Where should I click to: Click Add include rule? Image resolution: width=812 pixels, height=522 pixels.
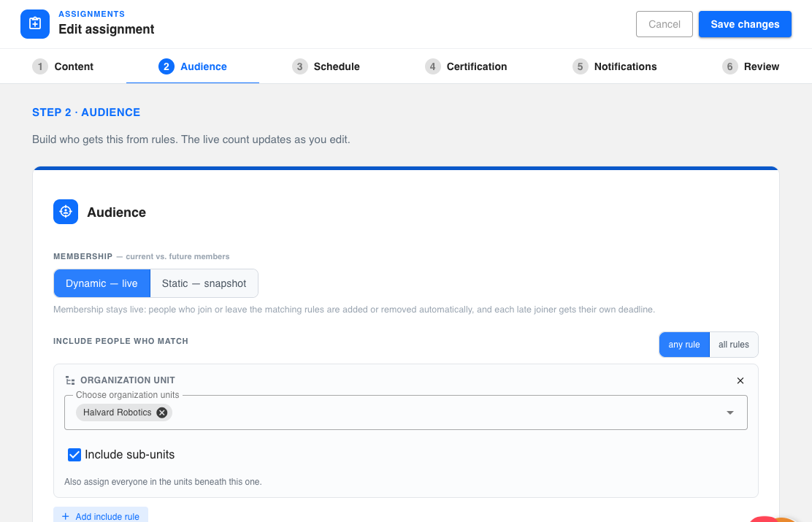[x=101, y=516]
